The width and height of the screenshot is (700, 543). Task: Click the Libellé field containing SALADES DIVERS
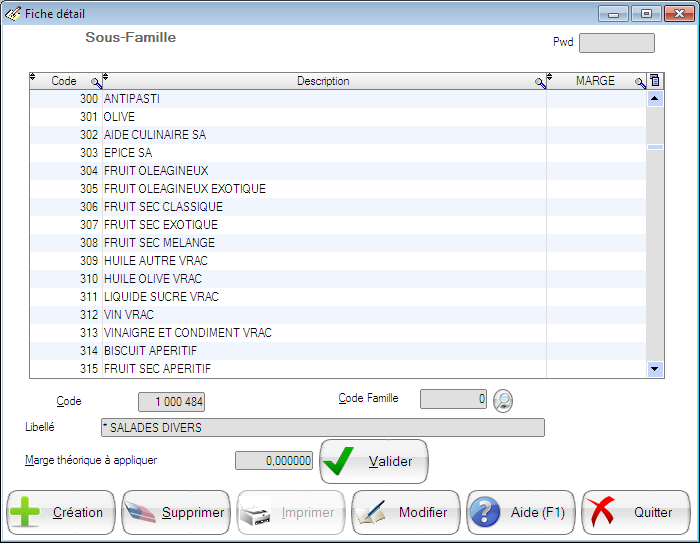(x=322, y=428)
